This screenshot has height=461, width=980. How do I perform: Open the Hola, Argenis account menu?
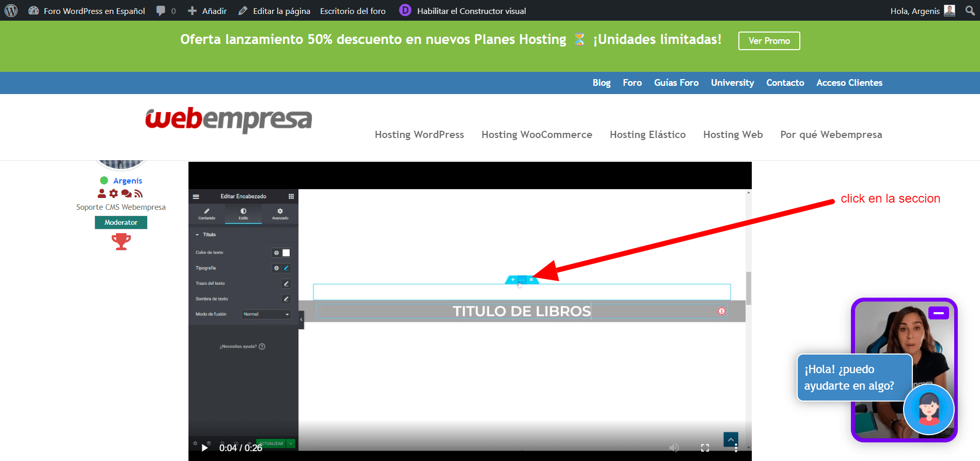coord(922,11)
